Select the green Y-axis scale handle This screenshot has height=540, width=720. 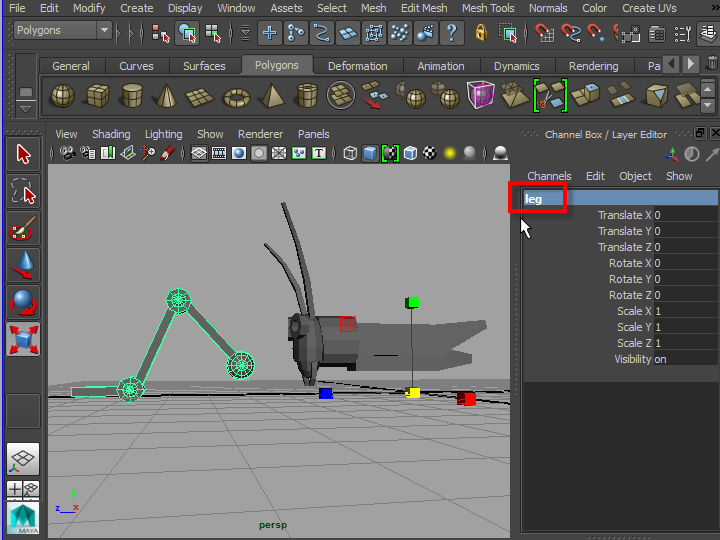pos(412,302)
